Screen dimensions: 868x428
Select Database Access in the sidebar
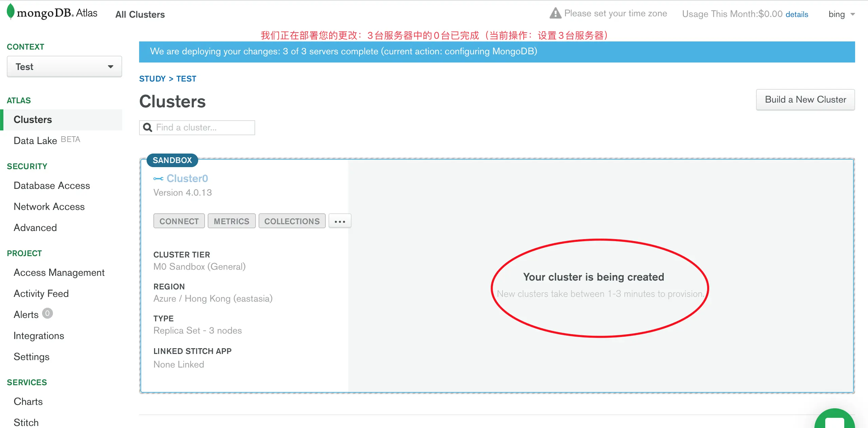[x=52, y=185]
